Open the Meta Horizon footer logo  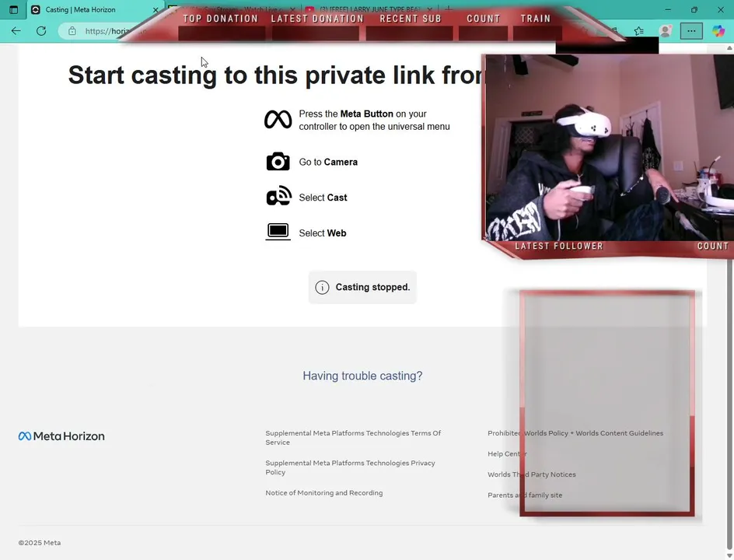(61, 436)
